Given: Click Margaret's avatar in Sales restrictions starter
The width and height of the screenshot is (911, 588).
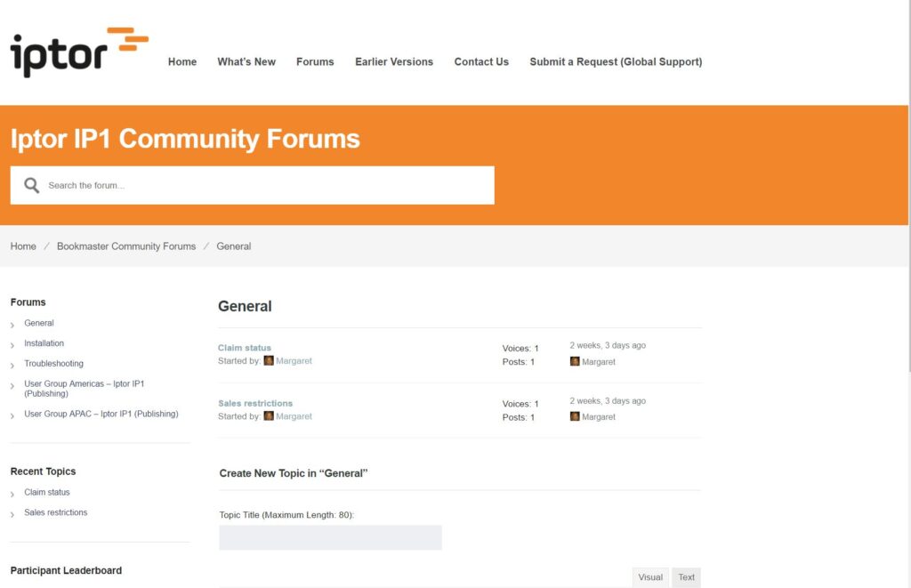Looking at the screenshot, I should coord(269,416).
